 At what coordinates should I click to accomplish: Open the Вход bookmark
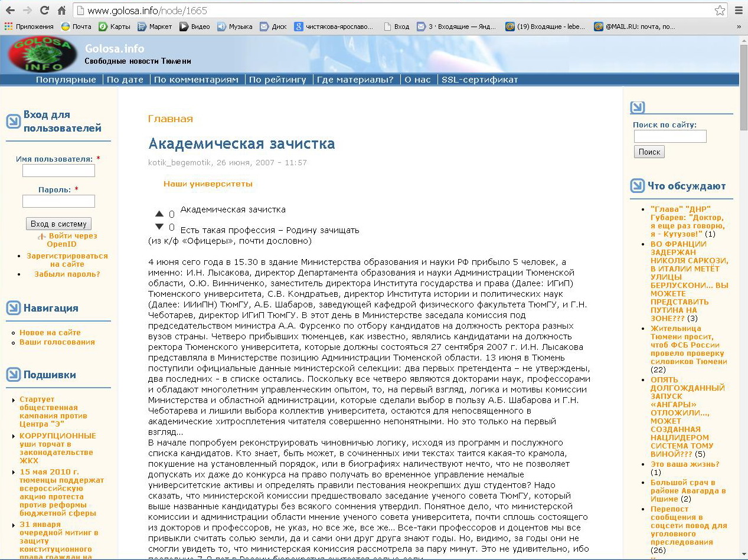click(396, 27)
